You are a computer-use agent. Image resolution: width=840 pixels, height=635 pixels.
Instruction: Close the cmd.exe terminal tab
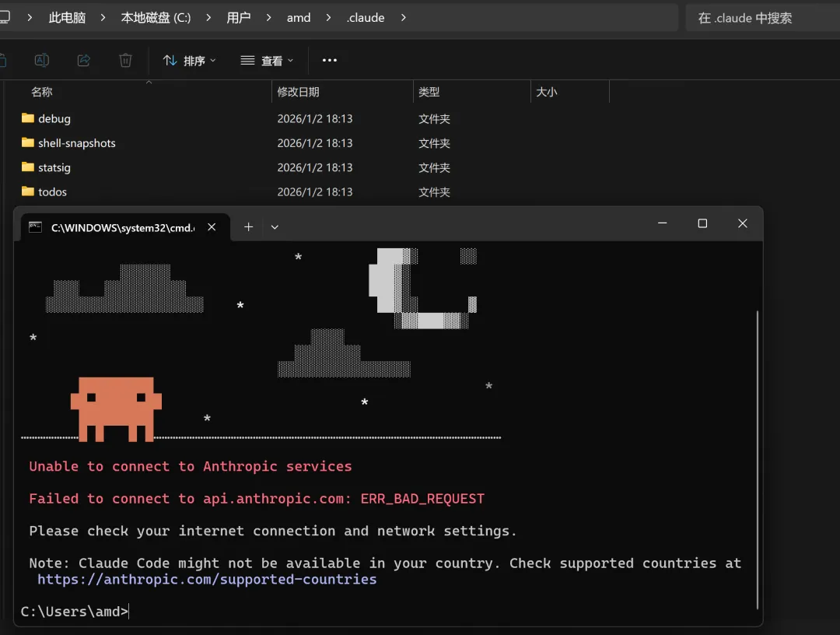pos(212,227)
